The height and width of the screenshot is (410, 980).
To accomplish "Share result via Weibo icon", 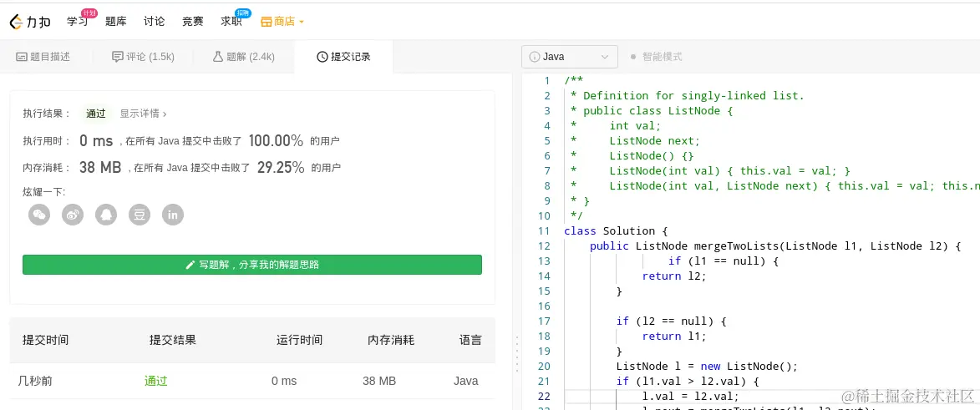I will pyautogui.click(x=73, y=215).
